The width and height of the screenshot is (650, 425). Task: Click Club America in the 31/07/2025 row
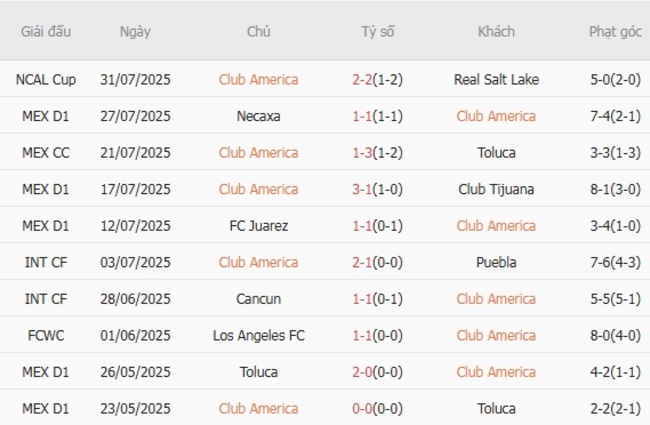click(258, 79)
